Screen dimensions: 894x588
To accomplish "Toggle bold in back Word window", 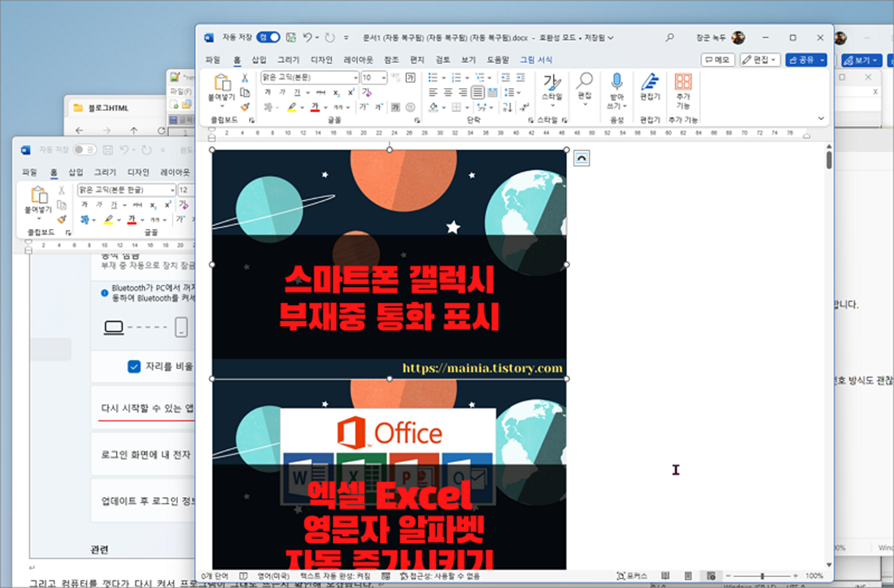I will click(85, 205).
